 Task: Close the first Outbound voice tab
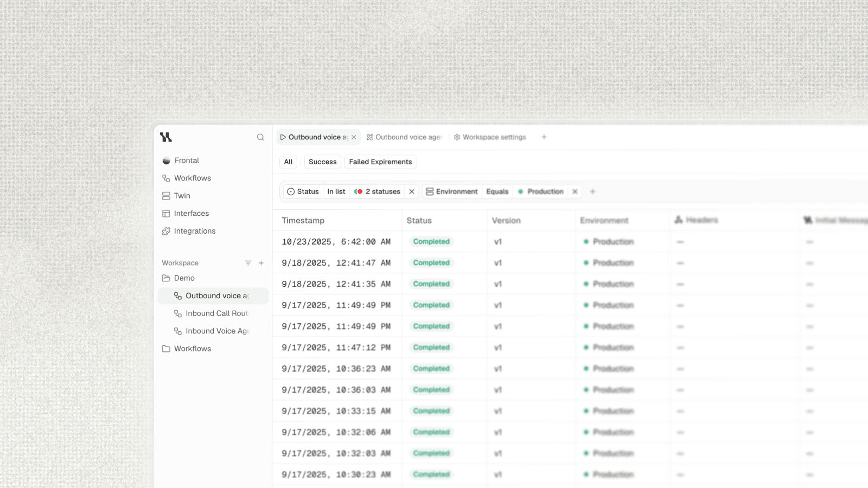pyautogui.click(x=354, y=137)
